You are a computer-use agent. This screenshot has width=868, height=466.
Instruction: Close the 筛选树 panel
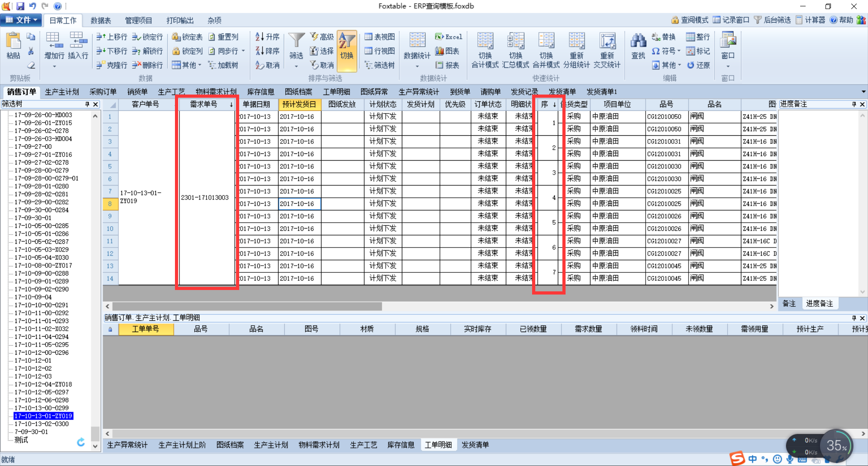coord(95,105)
